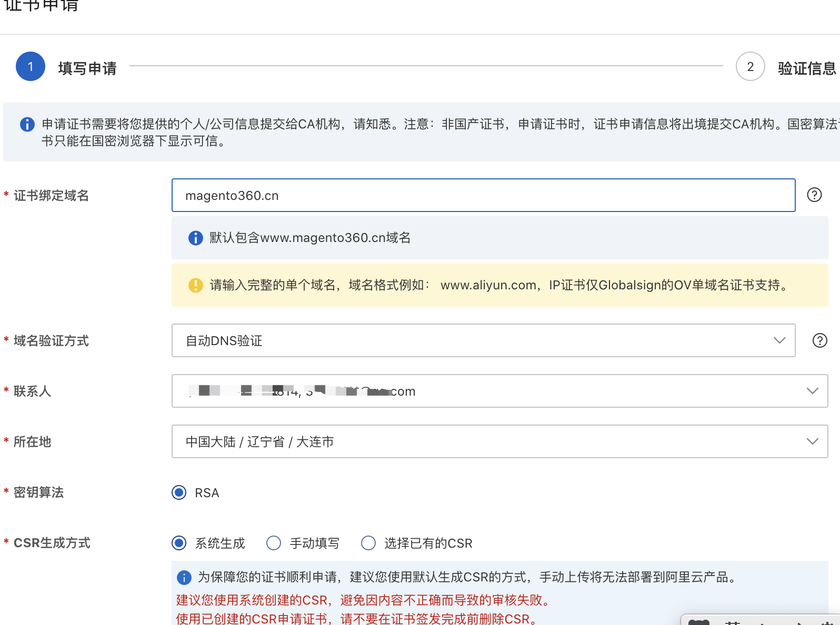The height and width of the screenshot is (625, 840).
Task: Click the yellow warning icon in the domain format hint
Action: coord(195,285)
